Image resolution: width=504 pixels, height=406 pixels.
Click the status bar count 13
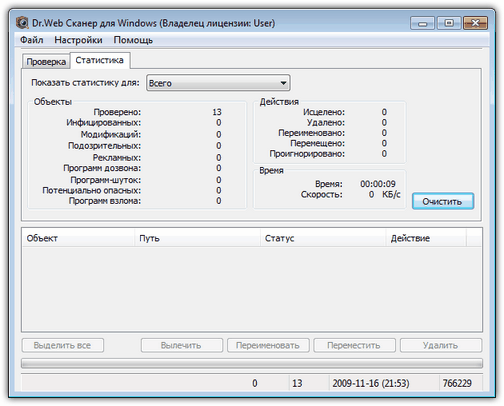[x=297, y=383]
